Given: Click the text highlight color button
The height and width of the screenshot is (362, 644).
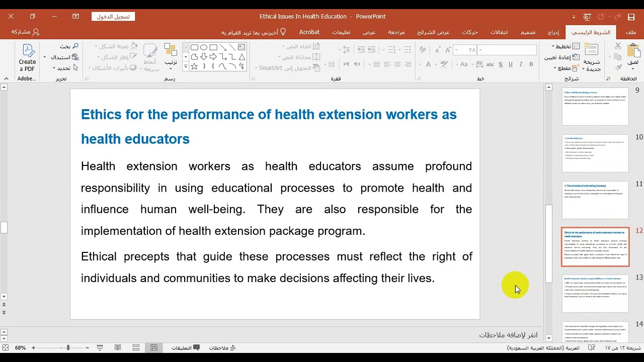Looking at the screenshot, I should (x=444, y=64).
